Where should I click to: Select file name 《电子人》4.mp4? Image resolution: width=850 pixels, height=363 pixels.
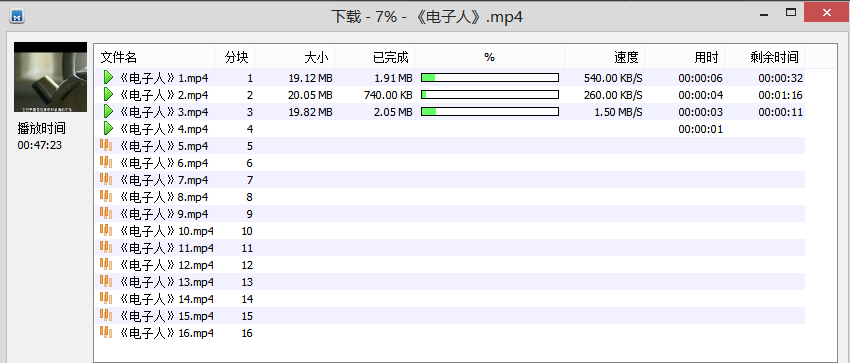coord(163,129)
